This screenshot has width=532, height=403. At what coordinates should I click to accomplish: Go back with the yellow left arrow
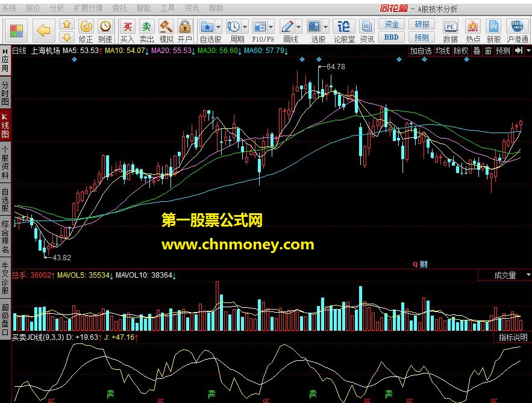pyautogui.click(x=43, y=31)
